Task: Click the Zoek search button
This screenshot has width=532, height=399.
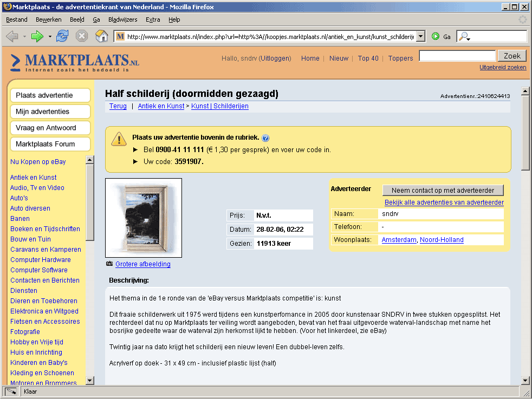Action: click(512, 56)
